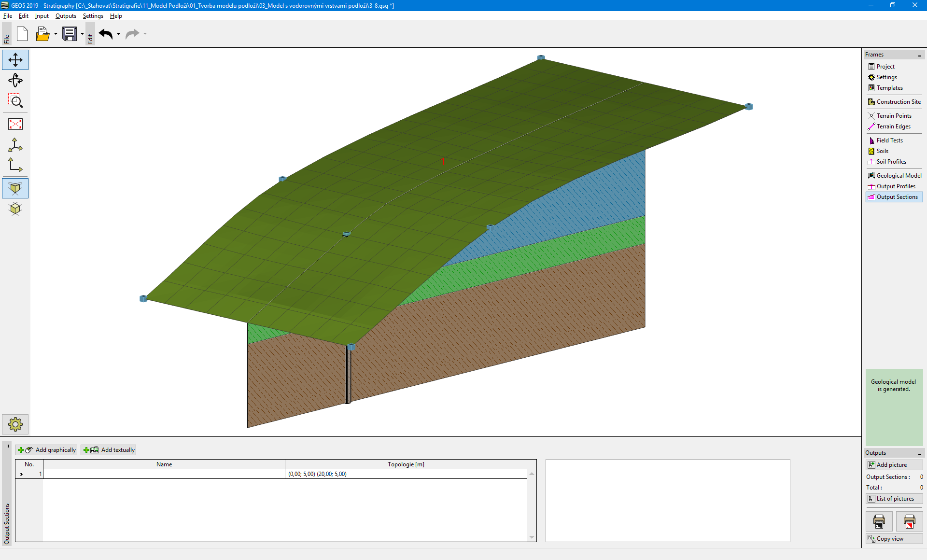Click the Name input field in table
The height and width of the screenshot is (560, 927).
point(163,474)
